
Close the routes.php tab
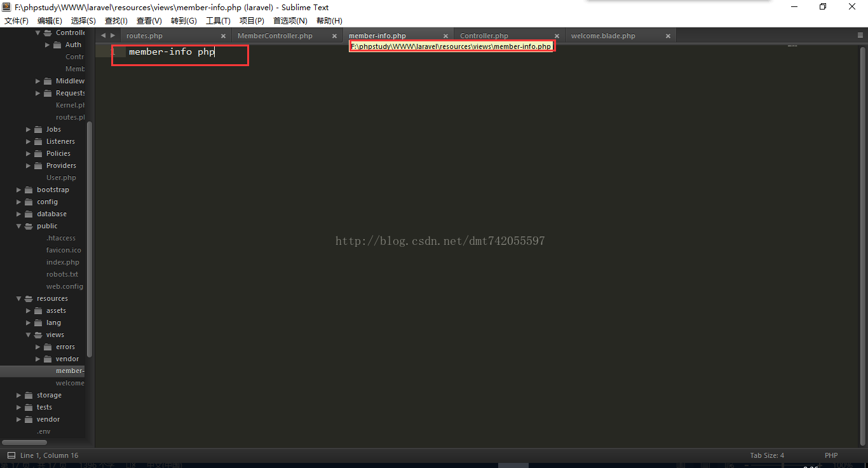tap(224, 36)
